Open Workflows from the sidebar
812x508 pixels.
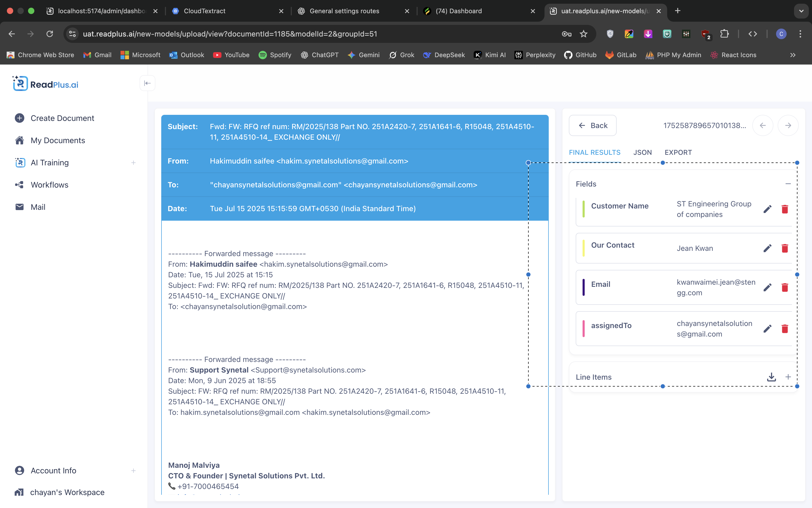[49, 185]
